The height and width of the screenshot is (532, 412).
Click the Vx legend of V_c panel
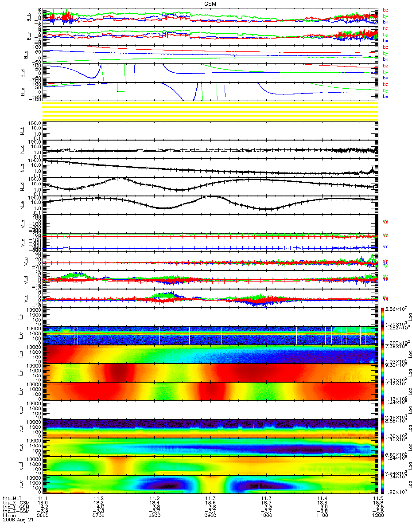click(x=385, y=246)
